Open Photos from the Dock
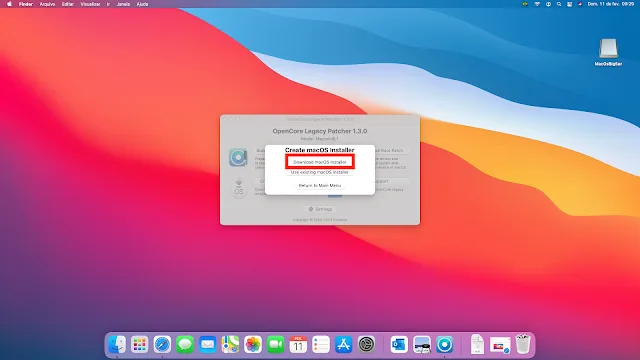 (x=253, y=344)
